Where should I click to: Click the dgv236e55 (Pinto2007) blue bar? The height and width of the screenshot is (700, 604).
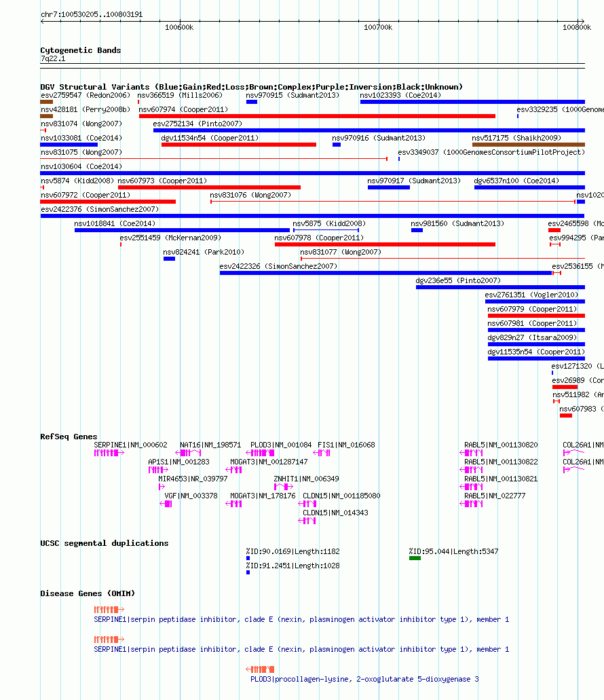pyautogui.click(x=501, y=287)
